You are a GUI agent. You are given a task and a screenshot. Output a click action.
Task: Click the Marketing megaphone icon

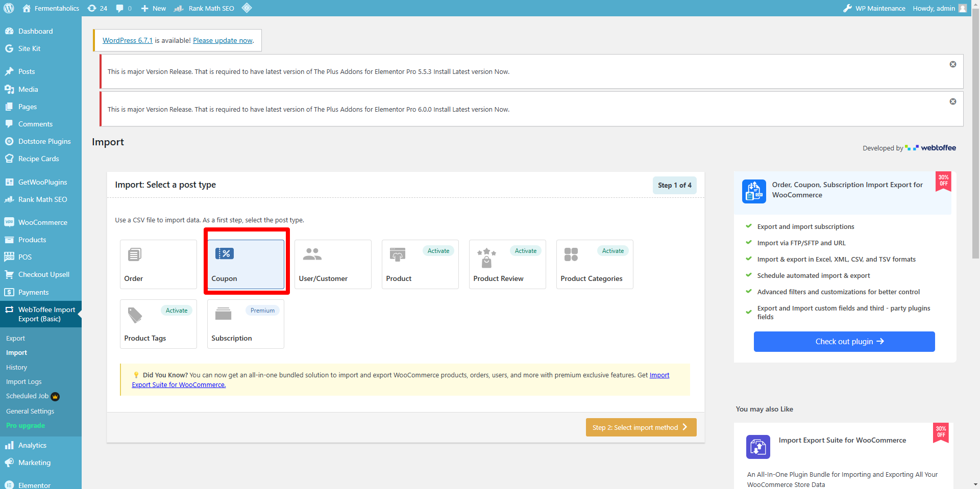pos(9,462)
